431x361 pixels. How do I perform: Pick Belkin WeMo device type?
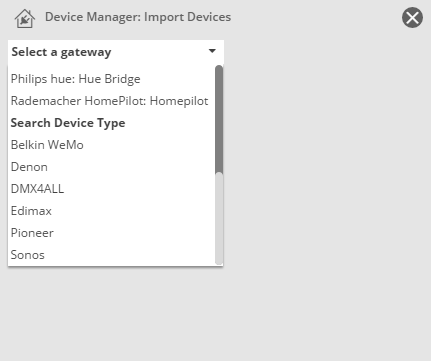pyautogui.click(x=112, y=145)
